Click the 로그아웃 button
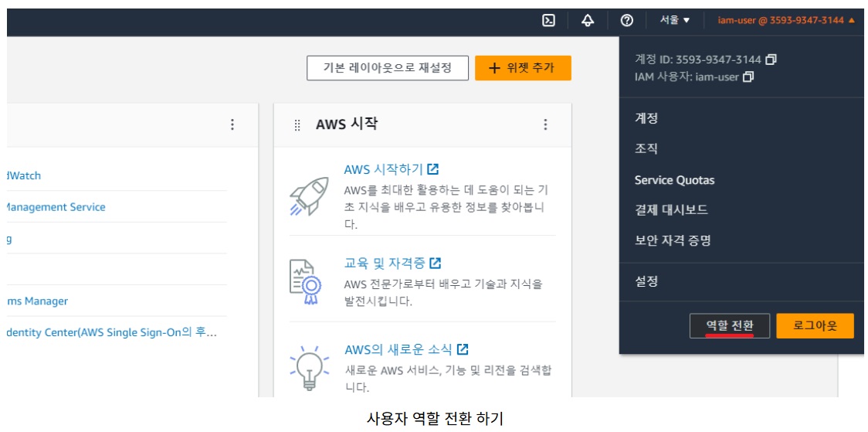The height and width of the screenshot is (432, 868). (815, 325)
